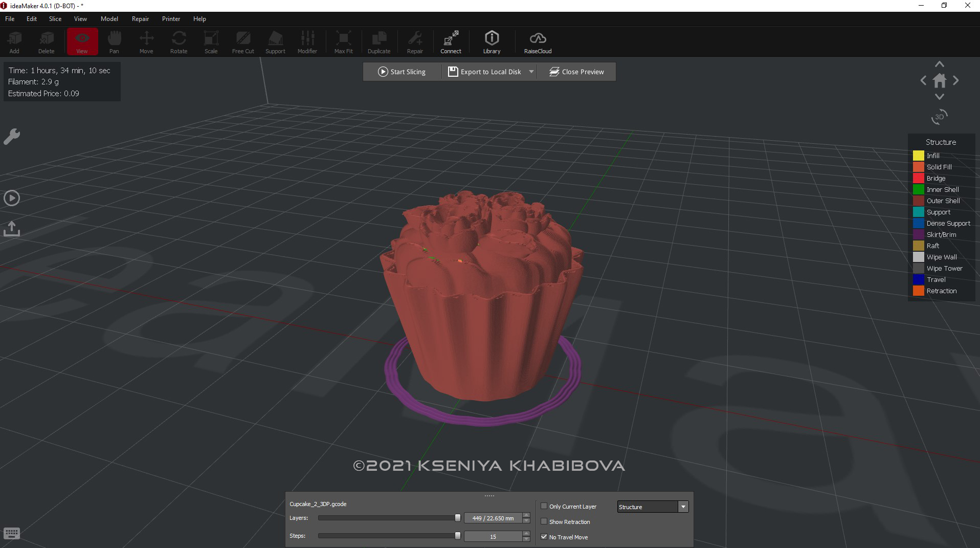Click the Close Preview button

(x=576, y=72)
